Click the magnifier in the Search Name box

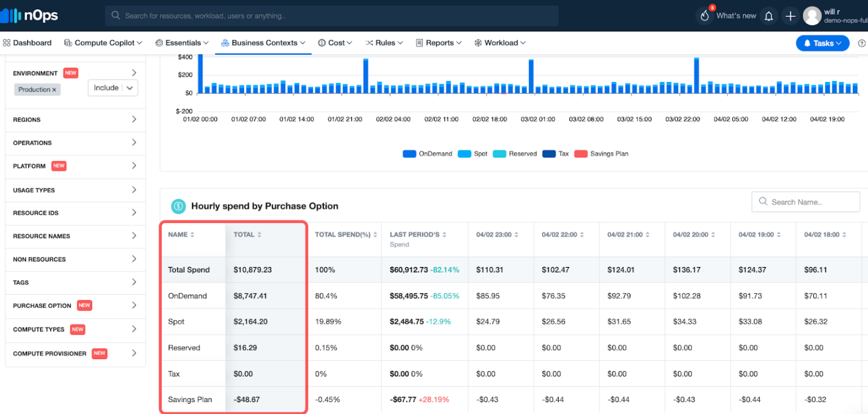coord(762,201)
